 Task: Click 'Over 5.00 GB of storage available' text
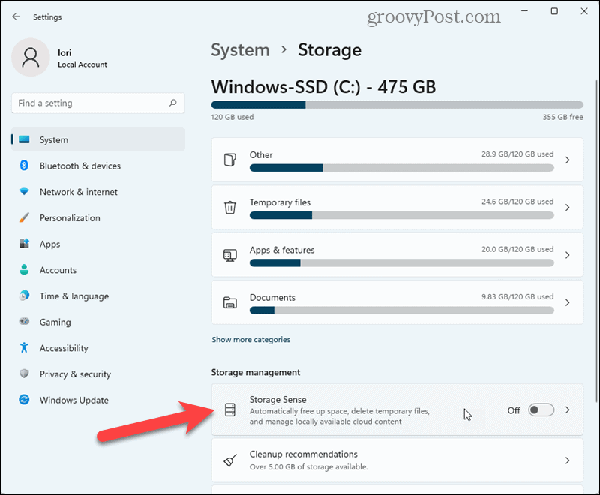point(308,467)
